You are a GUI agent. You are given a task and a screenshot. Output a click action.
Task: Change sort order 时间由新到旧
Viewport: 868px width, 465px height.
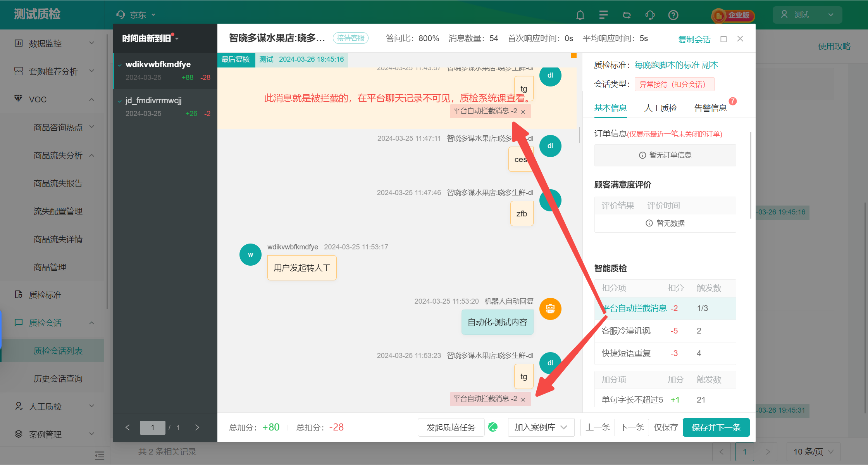point(150,38)
